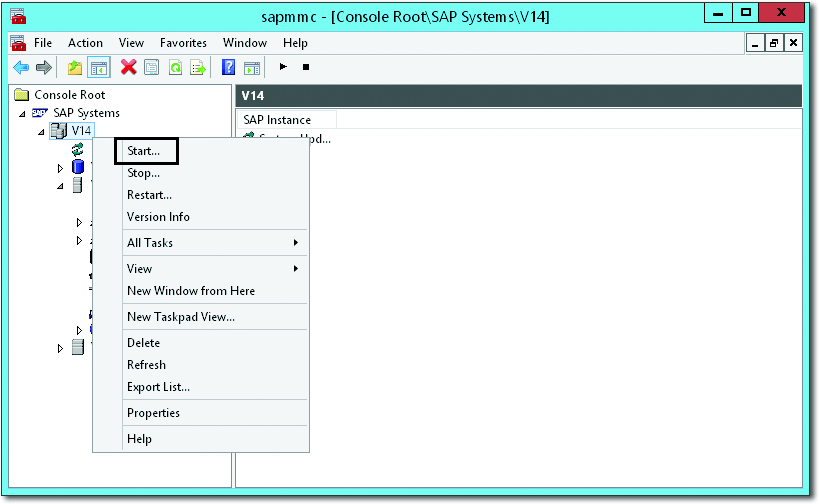Screen dimensions: 819x504
Task: Click the Up one level folder icon
Action: click(x=75, y=67)
